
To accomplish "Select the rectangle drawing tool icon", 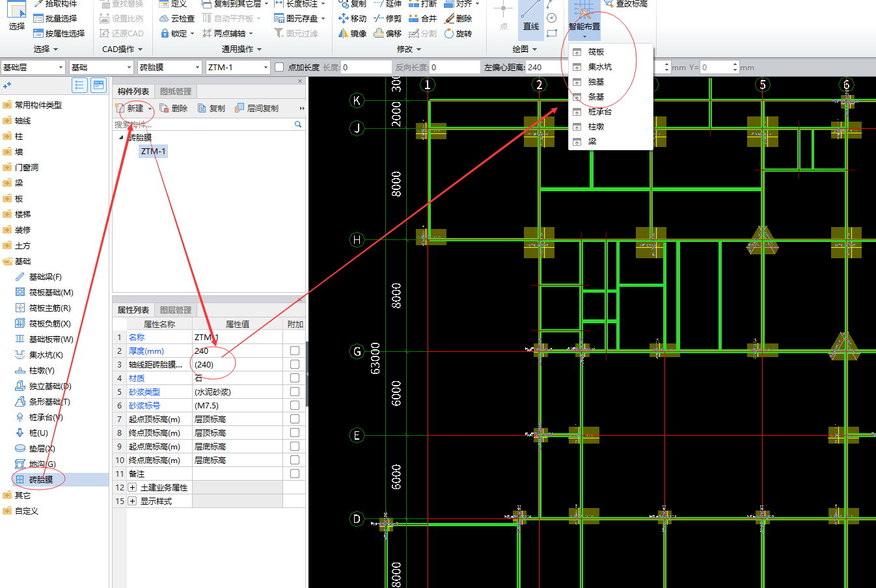I will [552, 33].
